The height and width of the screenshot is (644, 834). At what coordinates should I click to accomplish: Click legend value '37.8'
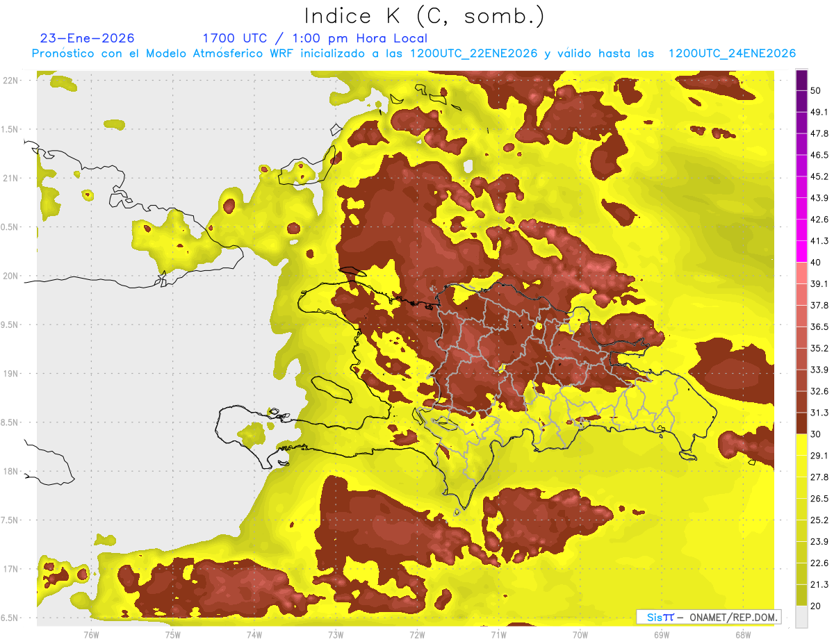[819, 305]
